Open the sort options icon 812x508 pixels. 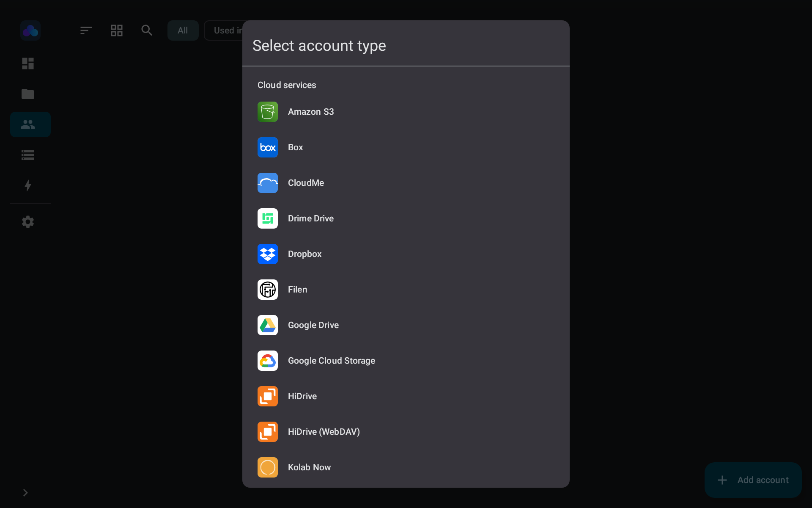coord(86,30)
